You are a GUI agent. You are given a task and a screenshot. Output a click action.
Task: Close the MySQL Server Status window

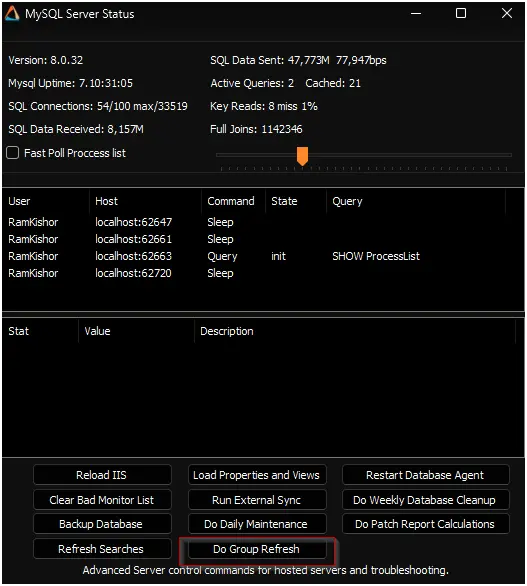click(506, 13)
